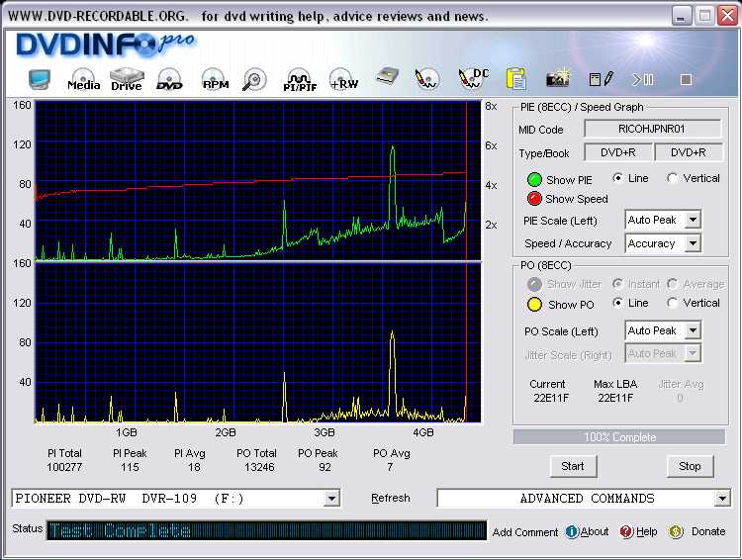The height and width of the screenshot is (560, 742).
Task: Toggle the yellow Show PO indicator
Action: [534, 305]
